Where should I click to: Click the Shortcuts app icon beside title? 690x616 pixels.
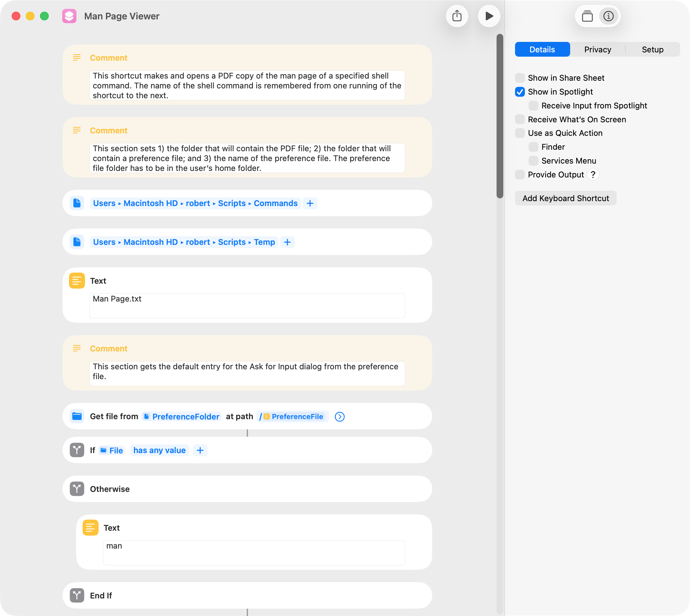tap(69, 16)
